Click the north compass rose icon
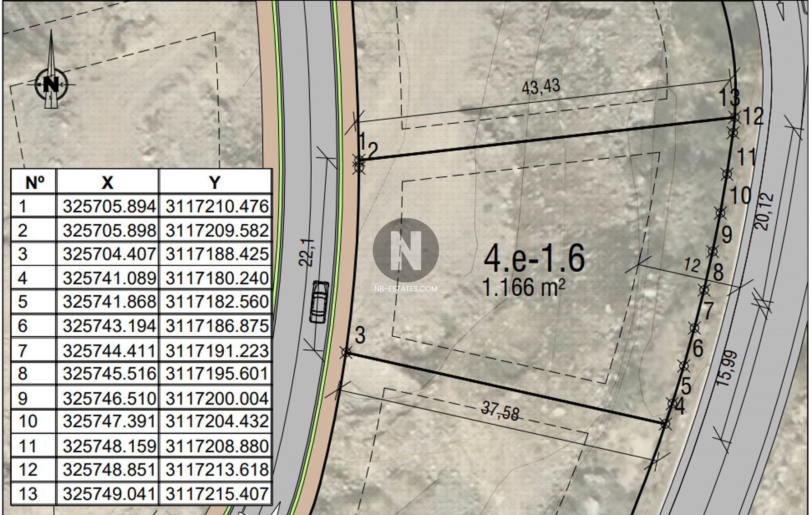The width and height of the screenshot is (812, 515). click(x=51, y=84)
